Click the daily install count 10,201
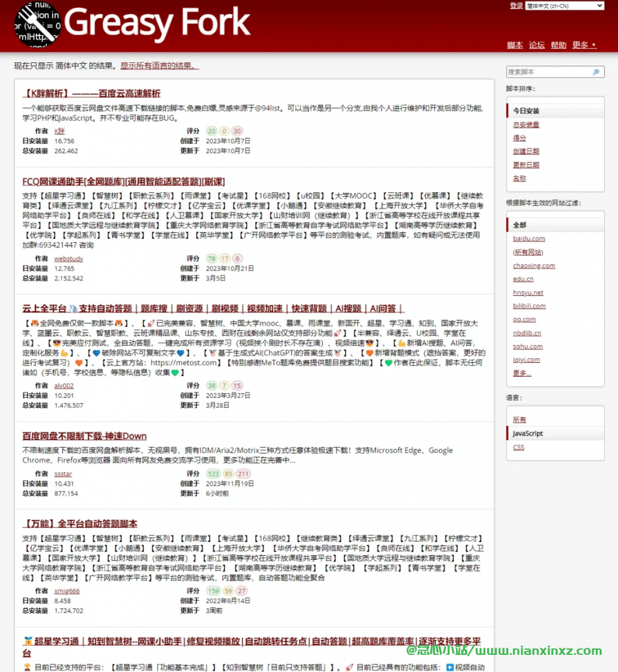The image size is (618, 672). pos(64,396)
